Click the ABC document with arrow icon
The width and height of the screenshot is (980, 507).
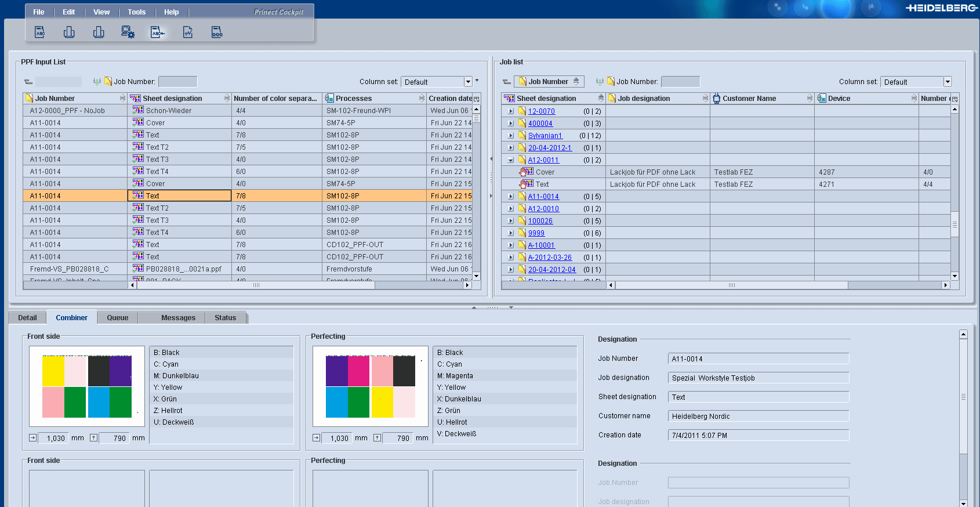(x=158, y=32)
